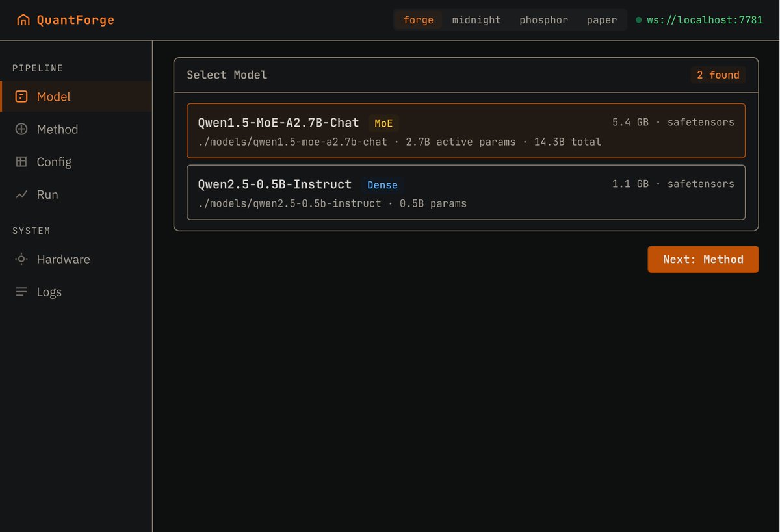This screenshot has width=780, height=532.
Task: Switch to the phosphor theme
Action: [x=543, y=20]
